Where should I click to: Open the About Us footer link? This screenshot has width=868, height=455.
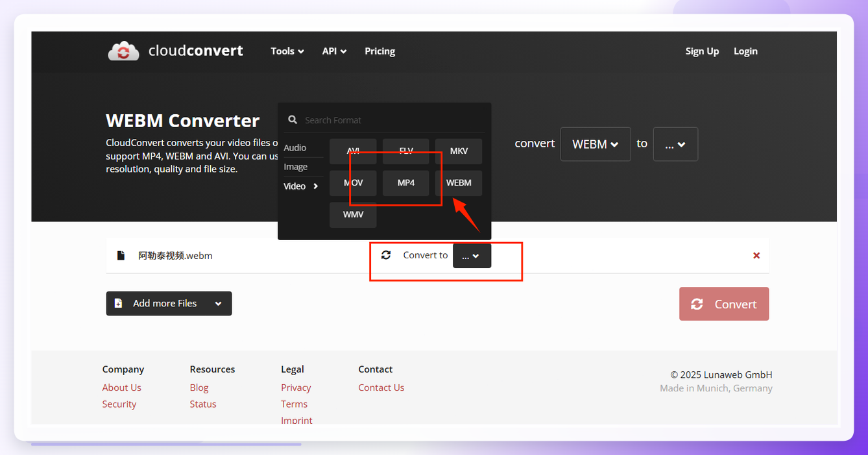click(121, 387)
